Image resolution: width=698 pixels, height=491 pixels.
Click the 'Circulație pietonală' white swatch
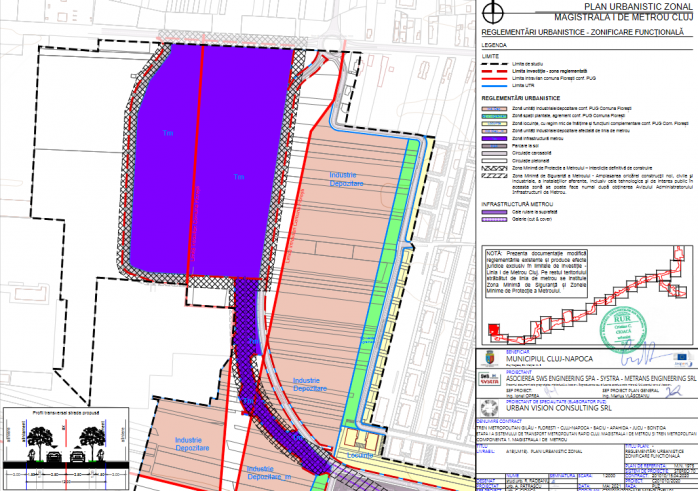pyautogui.click(x=494, y=161)
